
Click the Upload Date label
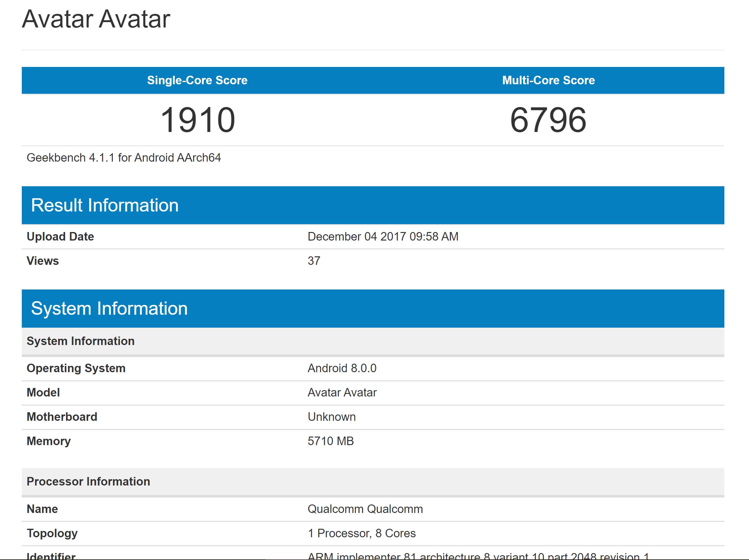tap(60, 236)
